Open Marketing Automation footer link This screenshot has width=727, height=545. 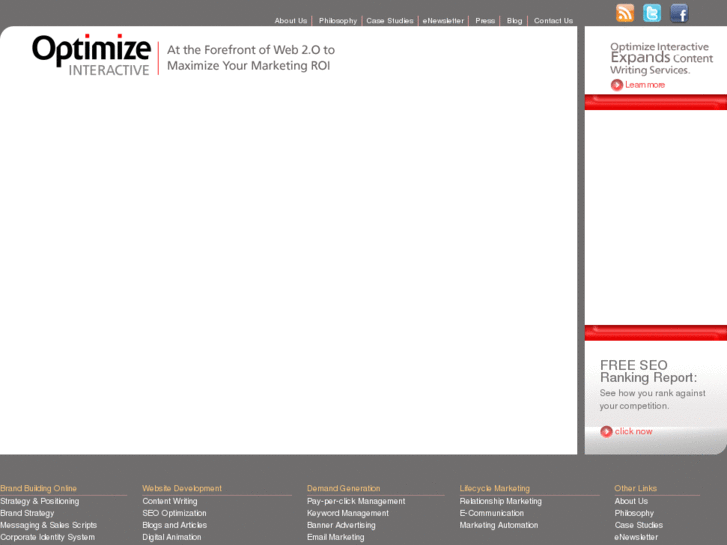499,525
